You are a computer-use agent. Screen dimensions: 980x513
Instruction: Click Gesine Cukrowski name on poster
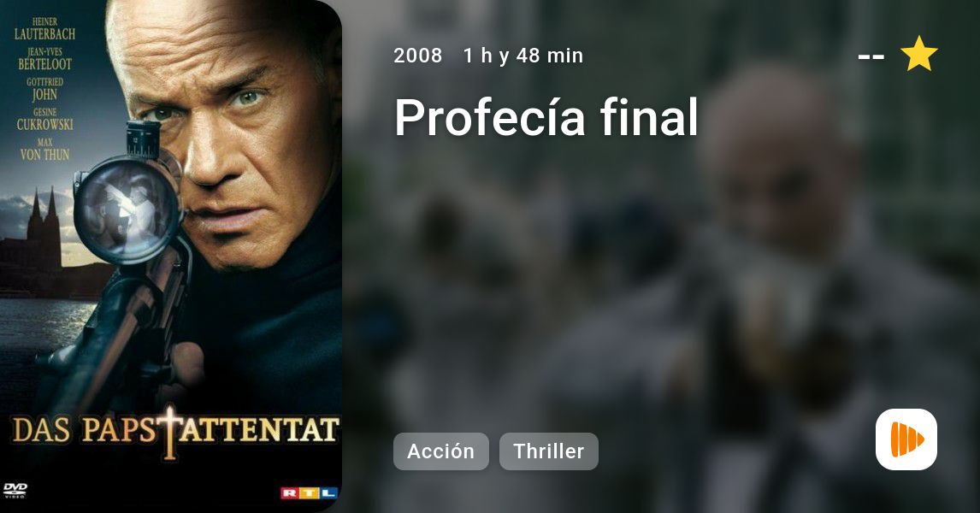tap(44, 120)
